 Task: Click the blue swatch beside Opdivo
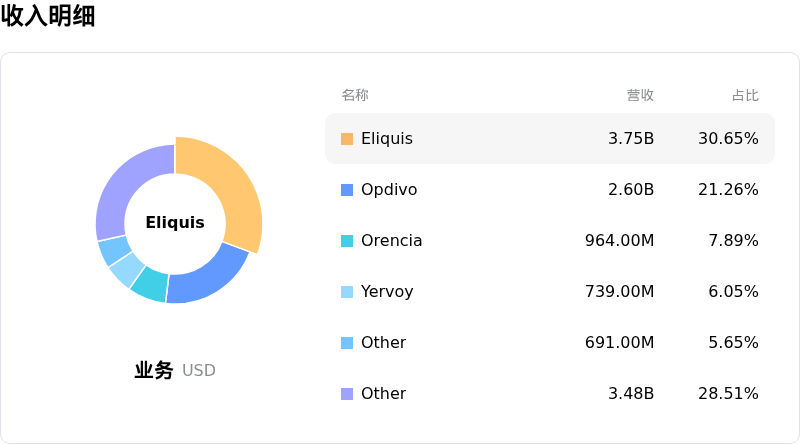[347, 190]
